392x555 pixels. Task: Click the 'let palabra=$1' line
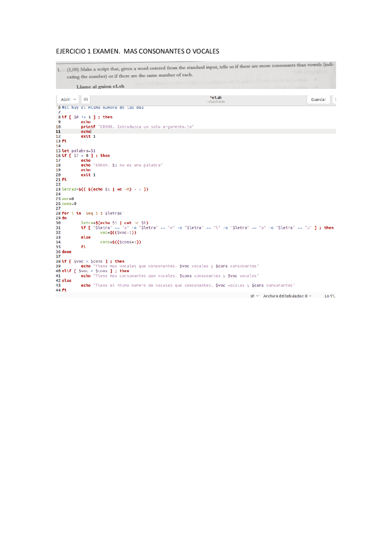tap(79, 151)
